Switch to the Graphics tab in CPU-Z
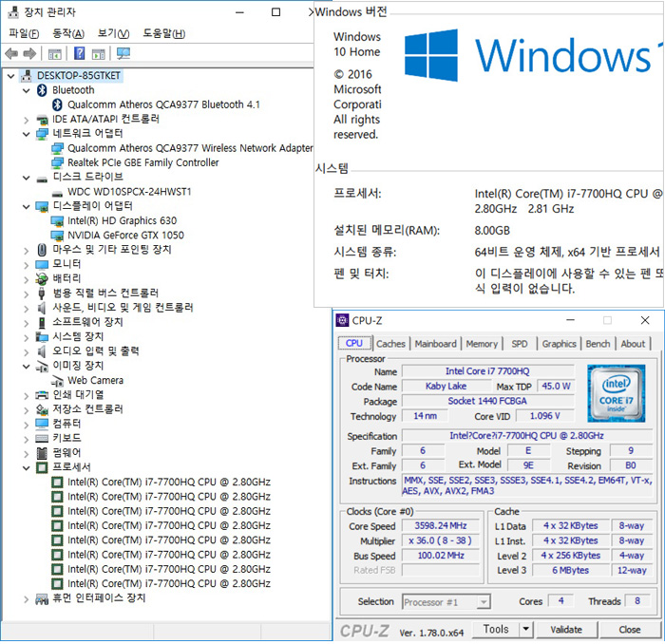This screenshot has height=644, width=665. click(x=559, y=344)
